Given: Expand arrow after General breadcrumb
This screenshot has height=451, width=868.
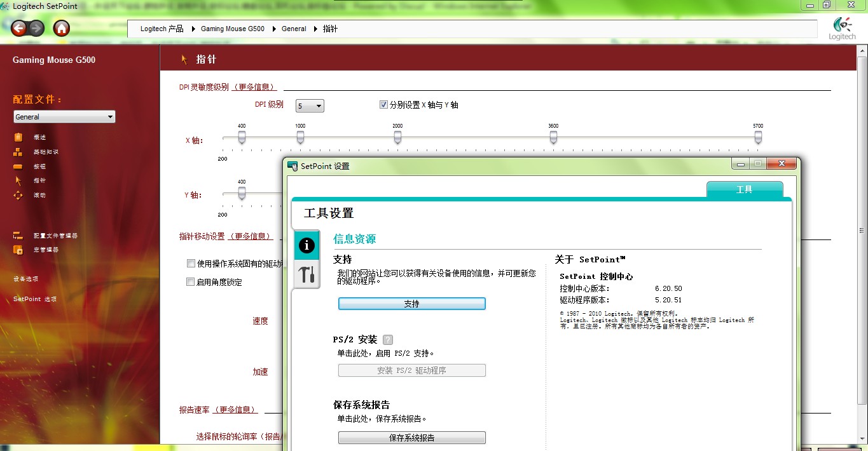Looking at the screenshot, I should point(315,29).
